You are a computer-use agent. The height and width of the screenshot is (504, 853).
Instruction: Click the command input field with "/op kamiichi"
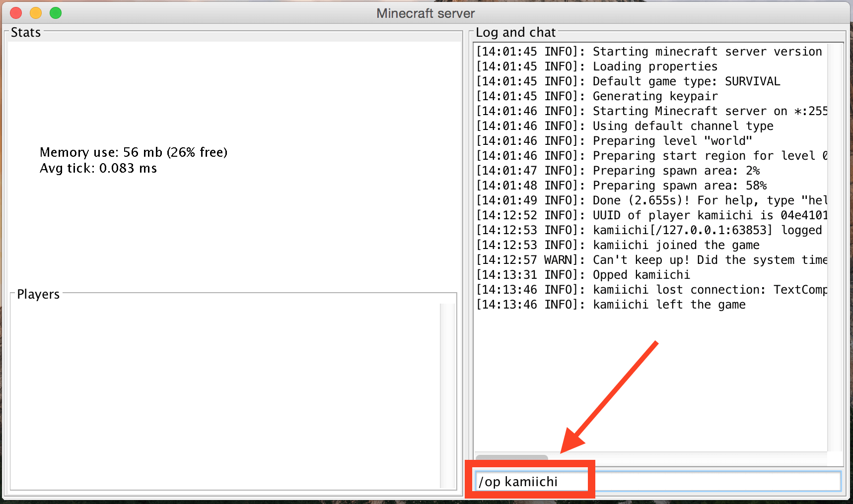coord(655,482)
